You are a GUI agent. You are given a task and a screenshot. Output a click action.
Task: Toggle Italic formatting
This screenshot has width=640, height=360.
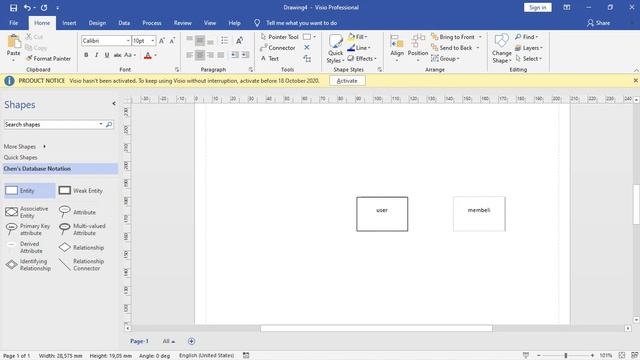(x=96, y=55)
